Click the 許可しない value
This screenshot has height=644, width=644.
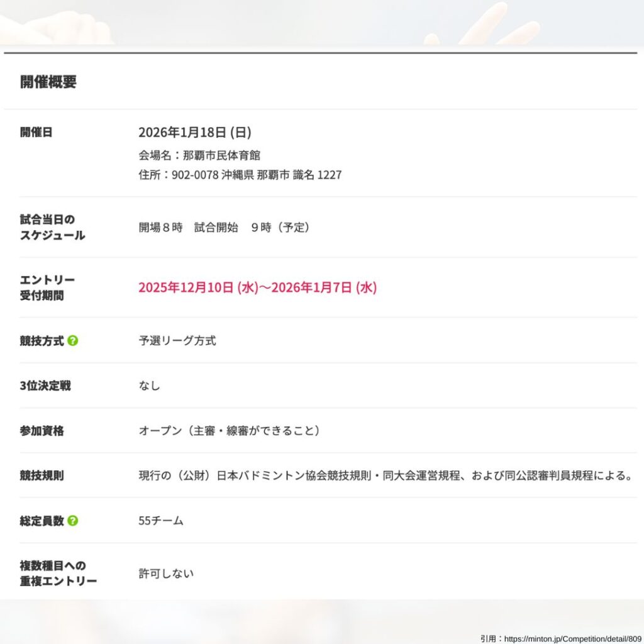(x=166, y=574)
